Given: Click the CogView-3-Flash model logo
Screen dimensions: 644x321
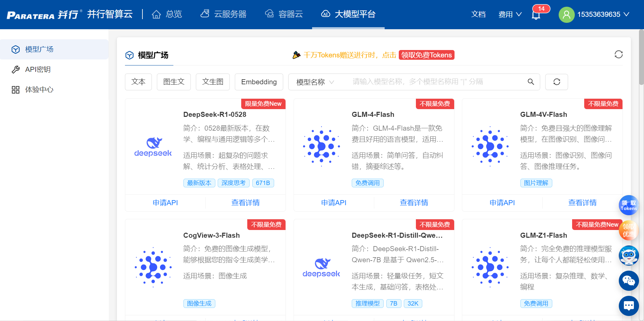Looking at the screenshot, I should (x=153, y=267).
